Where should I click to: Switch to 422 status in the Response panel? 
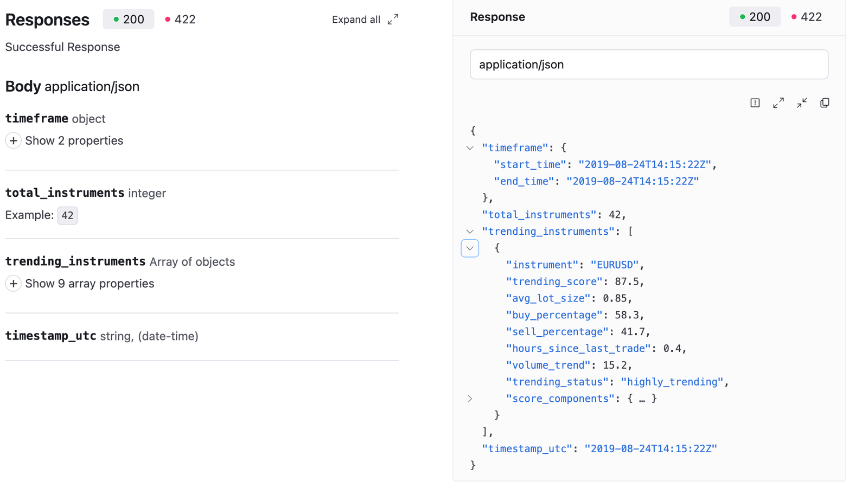click(x=806, y=17)
